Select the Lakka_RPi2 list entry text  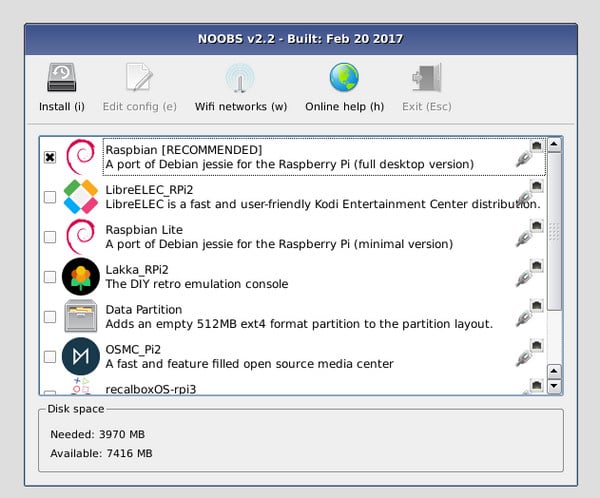click(x=197, y=277)
